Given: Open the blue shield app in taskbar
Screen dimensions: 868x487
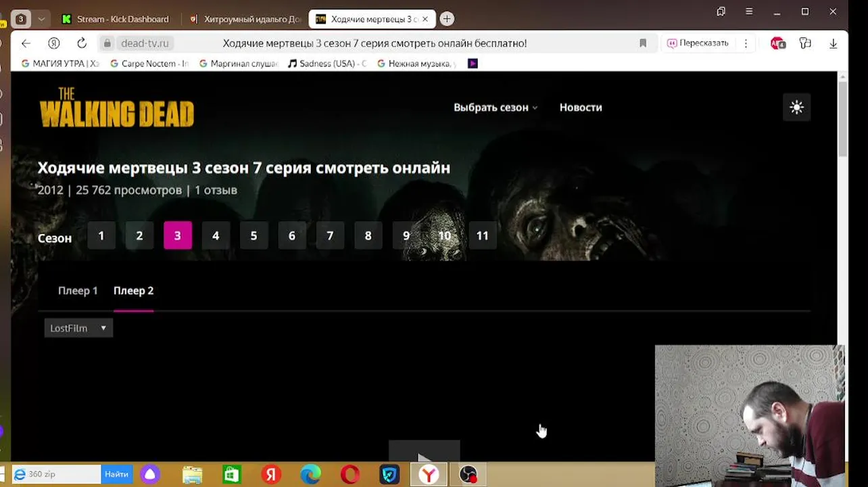Looking at the screenshot, I should pyautogui.click(x=389, y=475).
